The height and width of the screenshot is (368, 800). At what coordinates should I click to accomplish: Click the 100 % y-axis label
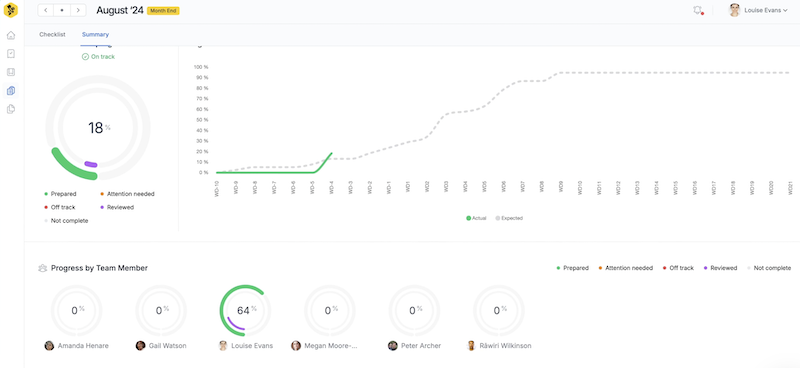[x=201, y=67]
